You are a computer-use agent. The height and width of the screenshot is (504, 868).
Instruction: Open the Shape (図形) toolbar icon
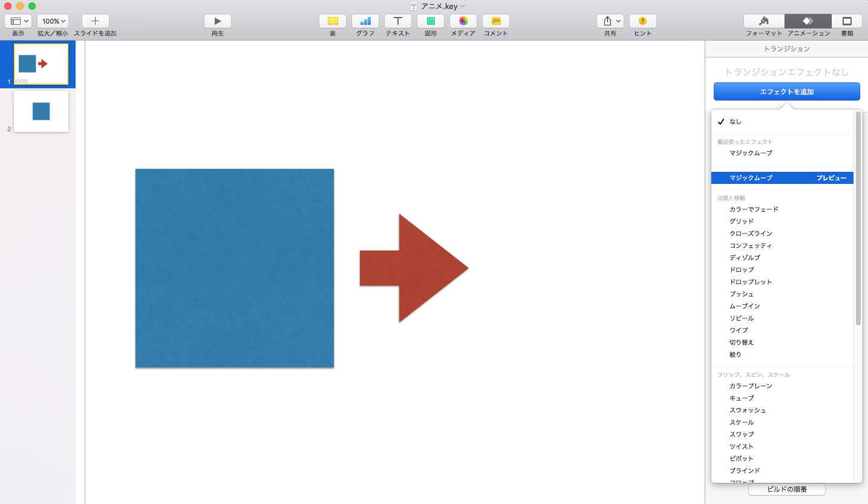430,21
